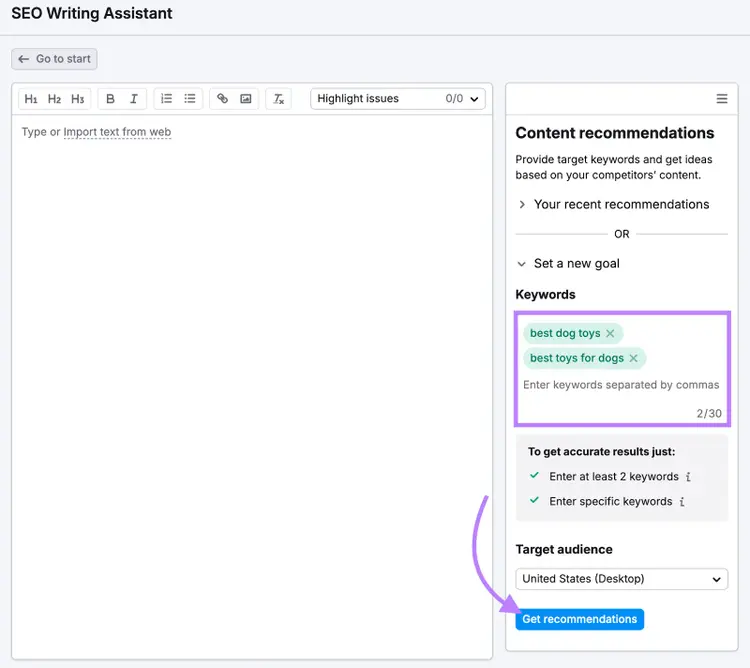Click the 'Target audience' label
The image size is (750, 668).
pos(564,549)
